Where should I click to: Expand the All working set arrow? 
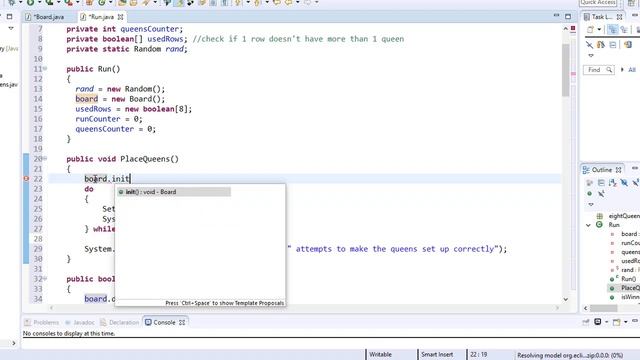[x=622, y=70]
